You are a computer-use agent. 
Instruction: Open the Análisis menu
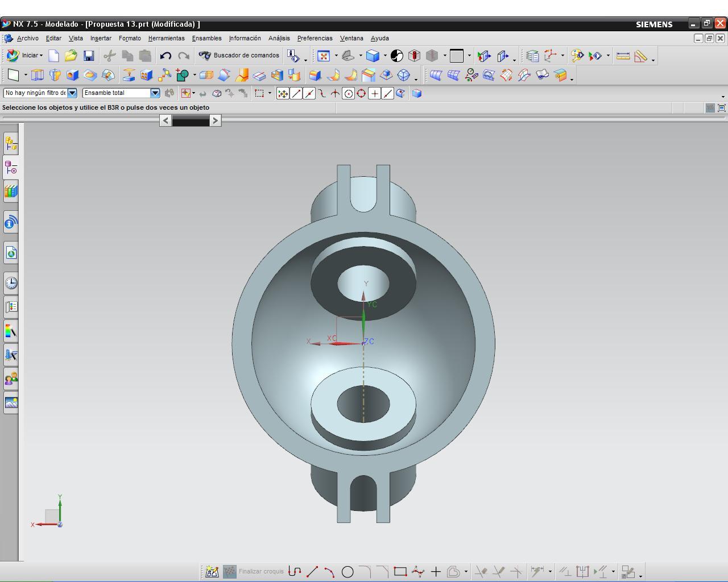point(279,38)
